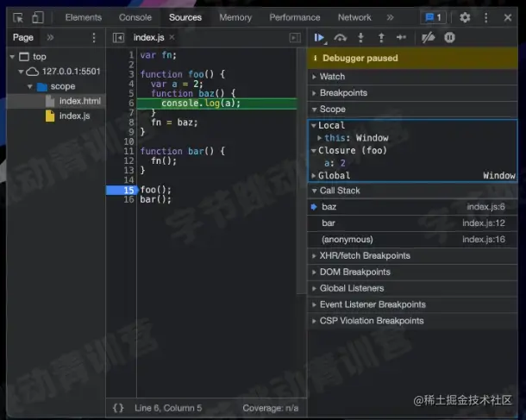
Task: Click the console.log(a) code line
Action: tap(201, 103)
